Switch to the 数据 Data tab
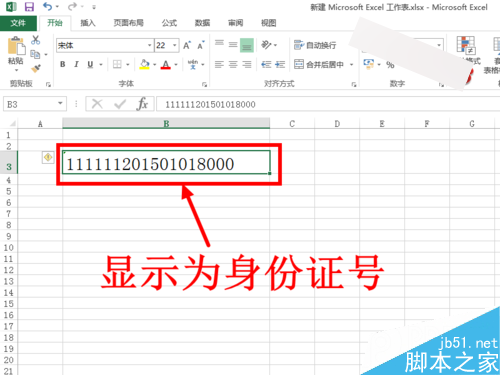Image resolution: width=500 pixels, height=375 pixels. pos(202,23)
